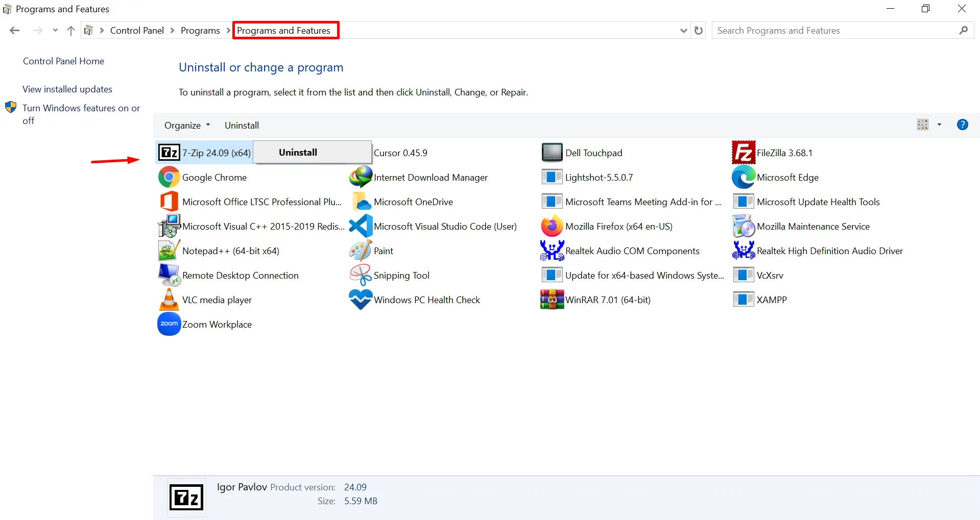This screenshot has height=520, width=980.
Task: Click the Microsoft Visual Studio Code icon
Action: tap(361, 226)
